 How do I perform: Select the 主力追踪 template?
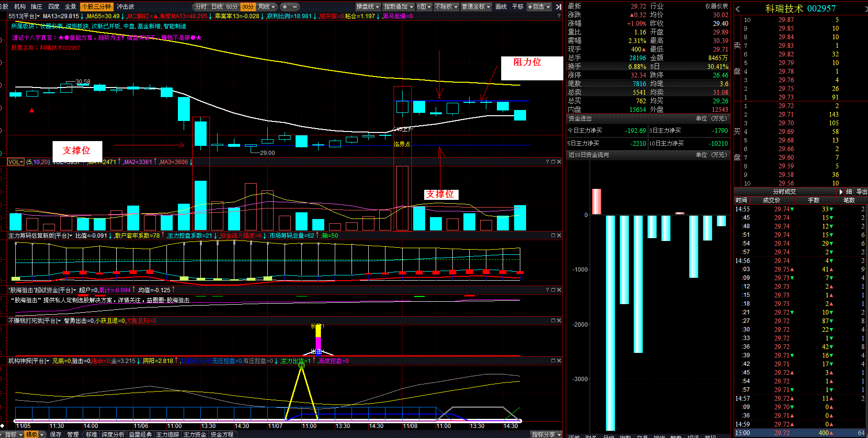(167, 434)
